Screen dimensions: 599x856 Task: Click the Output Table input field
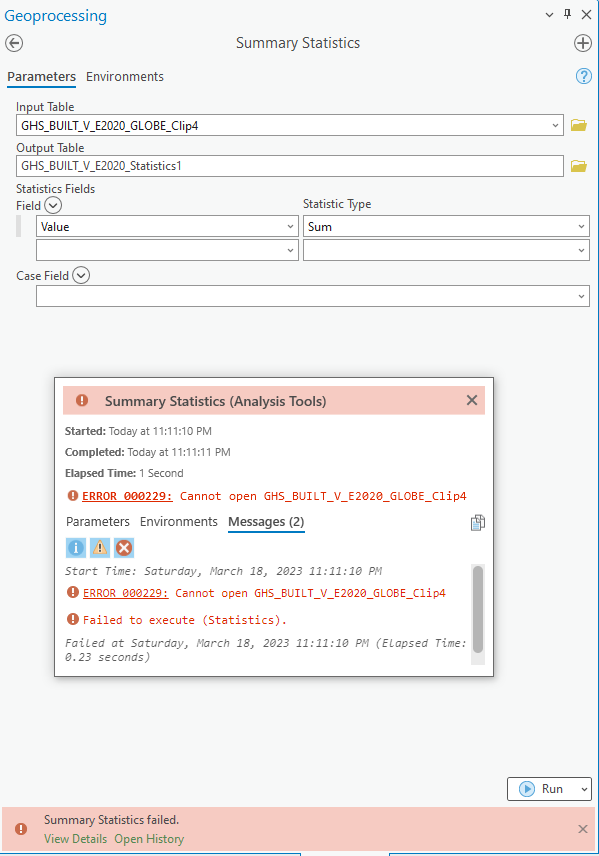tap(290, 166)
